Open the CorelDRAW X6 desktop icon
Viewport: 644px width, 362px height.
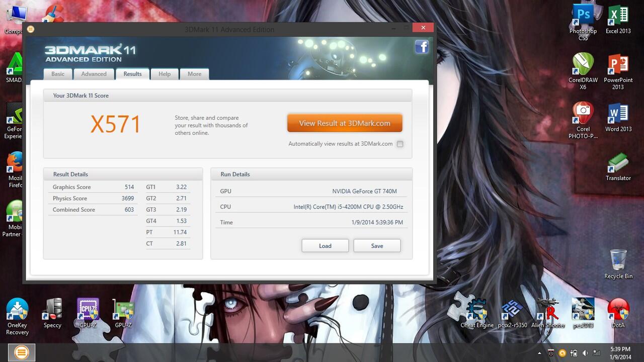583,71
